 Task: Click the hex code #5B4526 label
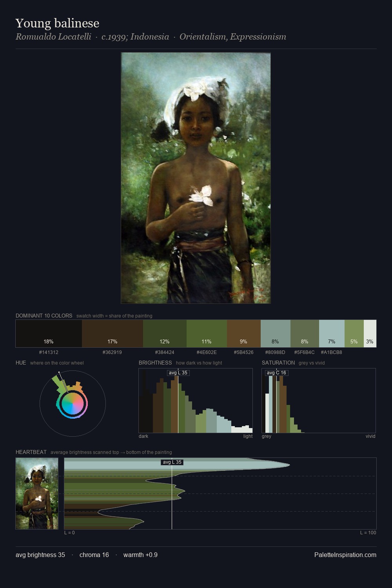(x=243, y=352)
